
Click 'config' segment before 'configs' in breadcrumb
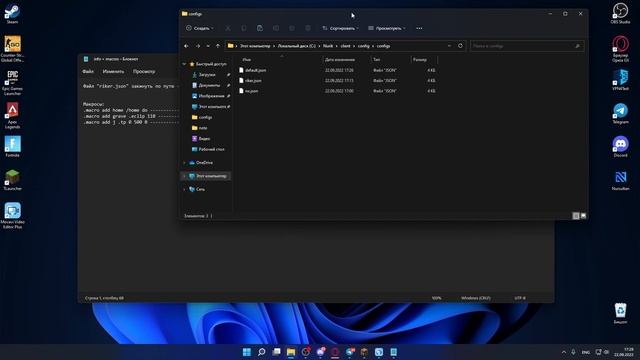coord(363,46)
